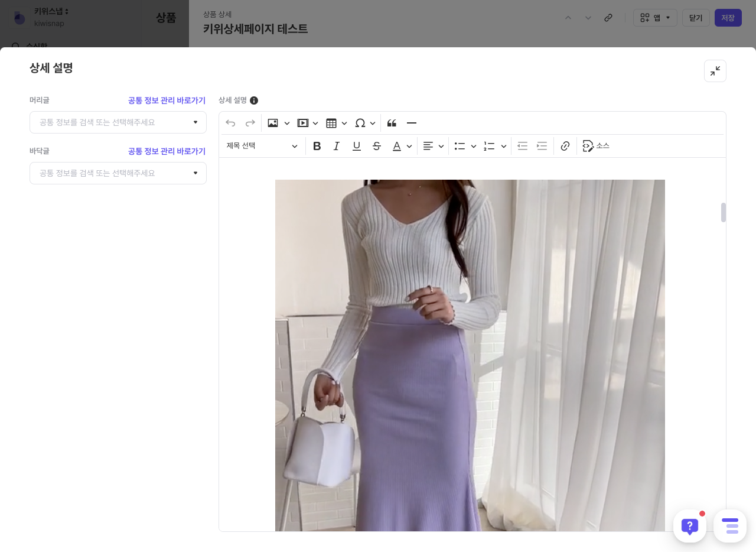Redo the last editor change

250,123
